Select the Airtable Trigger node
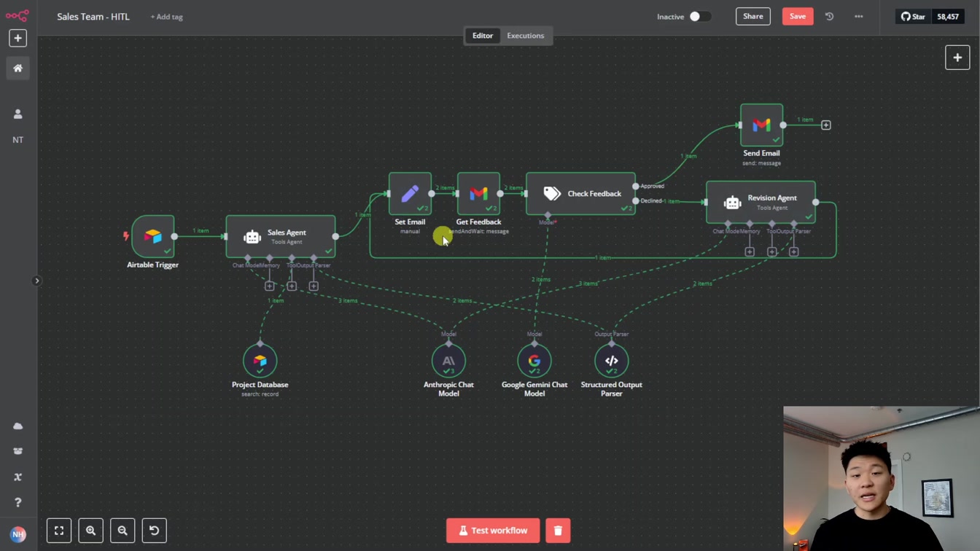The height and width of the screenshot is (551, 980). click(152, 236)
